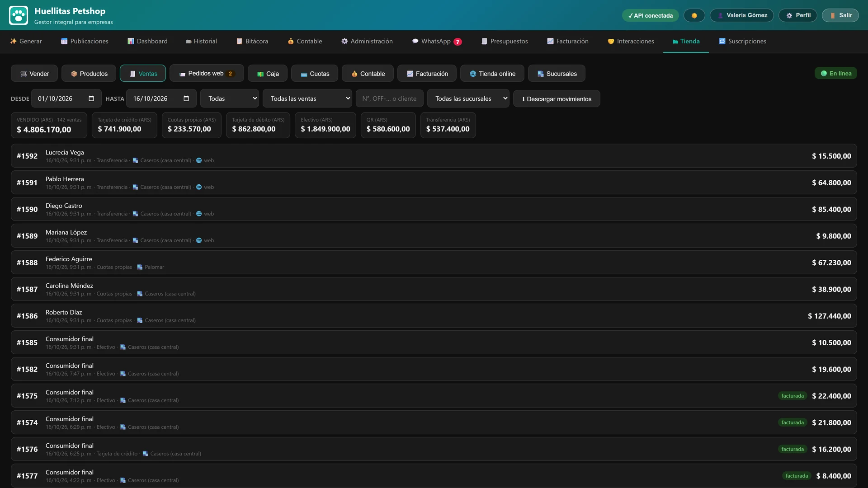Image resolution: width=868 pixels, height=488 pixels.
Task: Expand the Todas las sucursales dropdown
Action: click(468, 99)
